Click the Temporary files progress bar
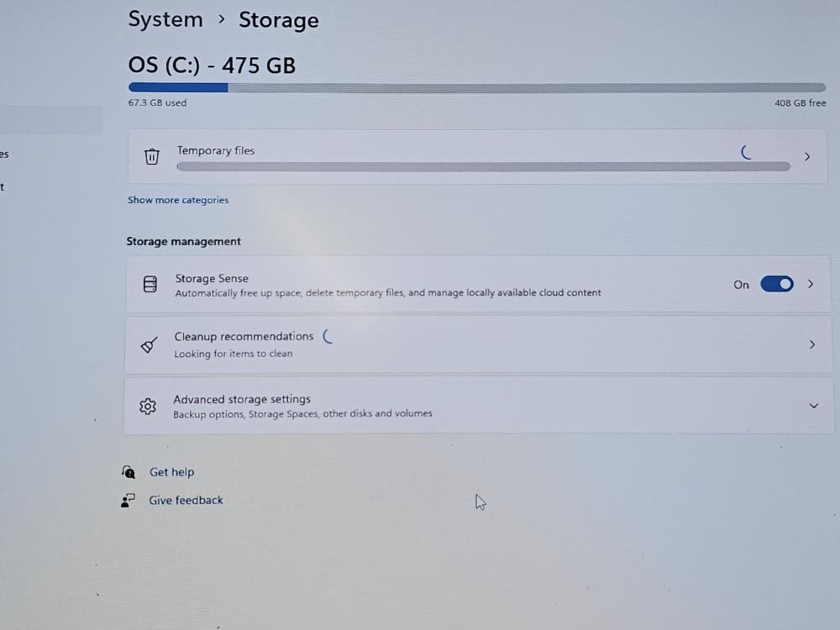The image size is (840, 630). [483, 166]
